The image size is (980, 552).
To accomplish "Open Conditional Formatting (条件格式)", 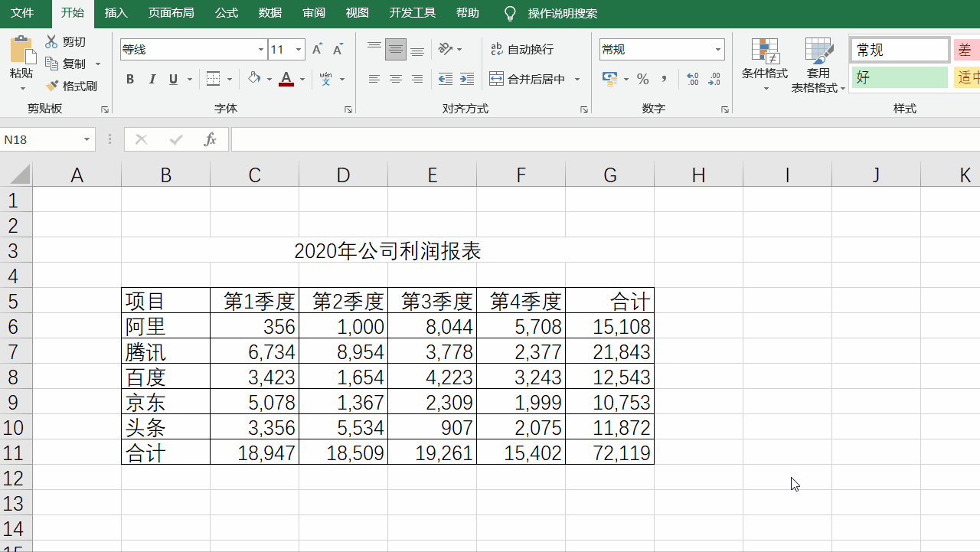I will tap(765, 64).
